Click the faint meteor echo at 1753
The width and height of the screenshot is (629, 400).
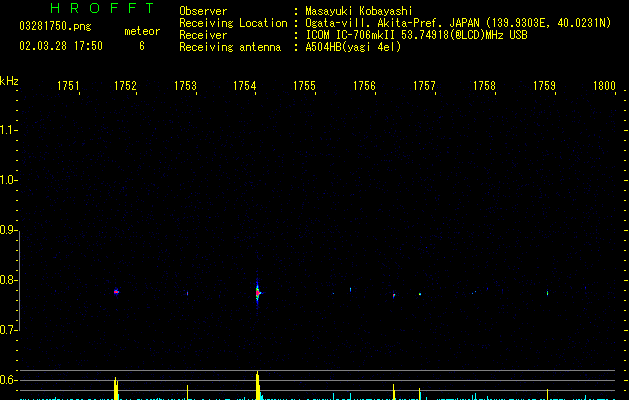tap(187, 293)
